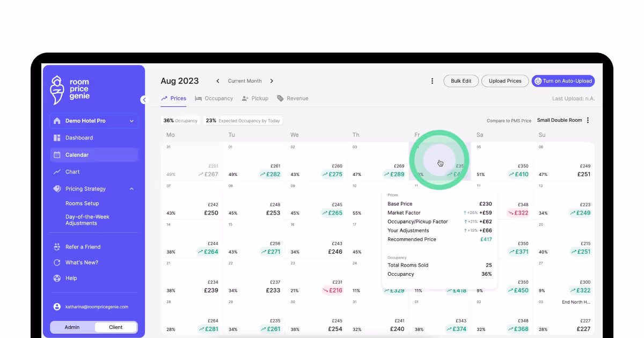Click the £450 price on day 26
Screen dimensions: 644x338
[518, 290]
